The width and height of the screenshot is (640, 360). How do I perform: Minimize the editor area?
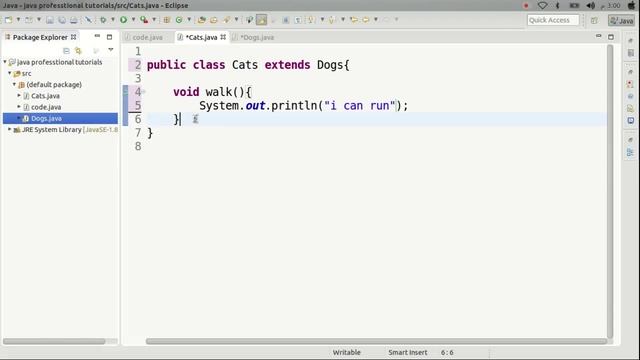pos(598,36)
